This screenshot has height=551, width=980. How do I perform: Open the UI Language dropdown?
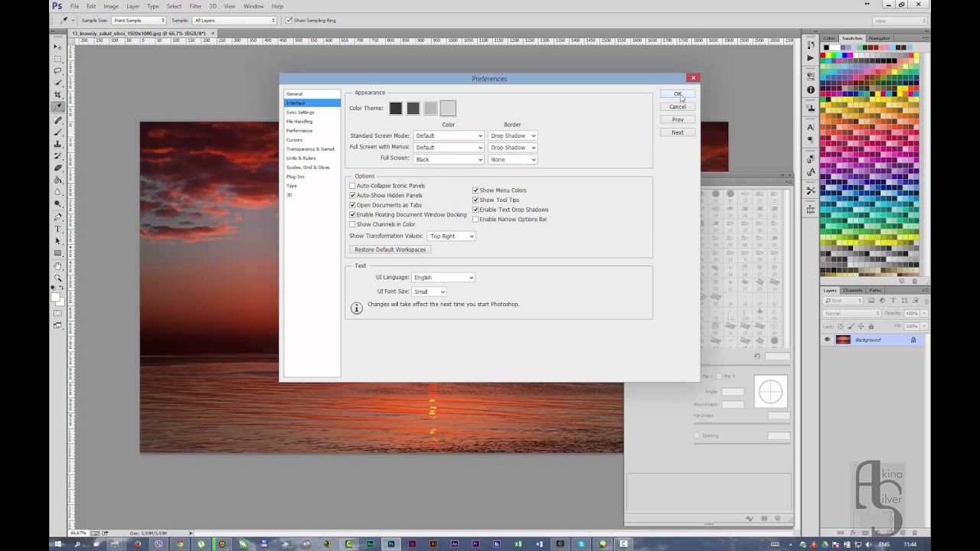pos(443,277)
